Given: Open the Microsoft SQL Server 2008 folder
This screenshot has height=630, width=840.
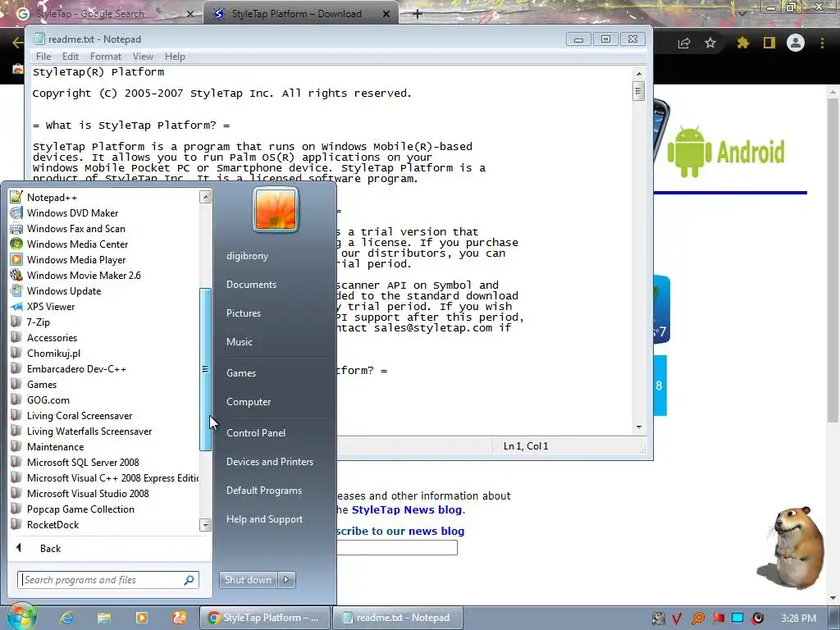Looking at the screenshot, I should pyautogui.click(x=83, y=462).
